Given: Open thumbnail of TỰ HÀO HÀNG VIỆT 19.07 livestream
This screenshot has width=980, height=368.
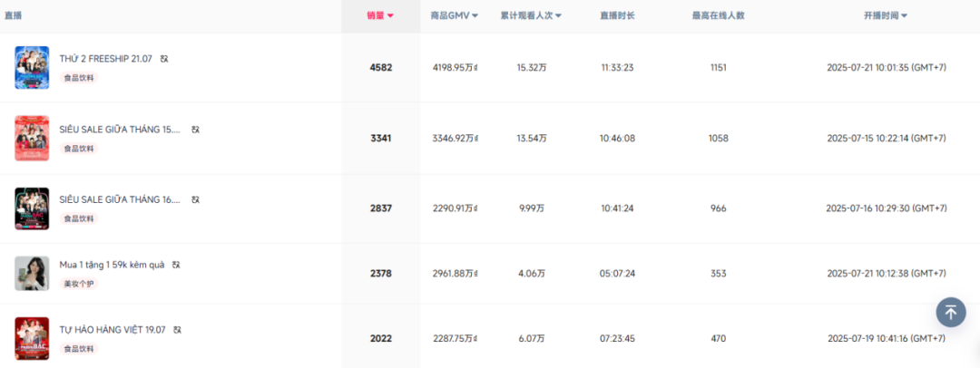Looking at the screenshot, I should 32,338.
